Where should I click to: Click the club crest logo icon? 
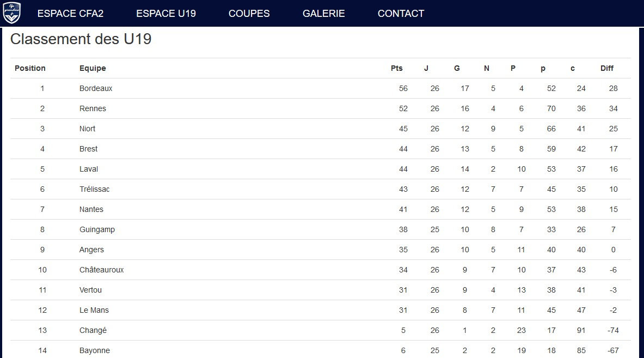coord(11,13)
